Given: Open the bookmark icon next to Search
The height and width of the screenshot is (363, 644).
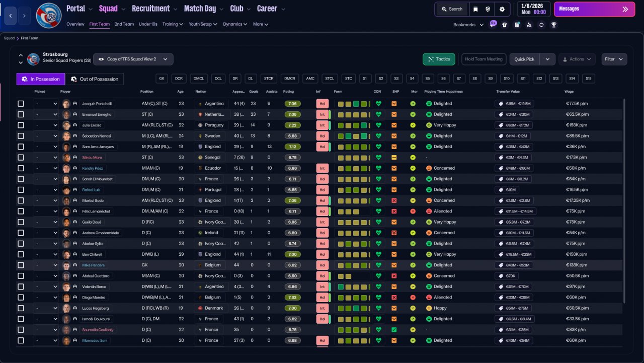Looking at the screenshot, I should coord(475,9).
